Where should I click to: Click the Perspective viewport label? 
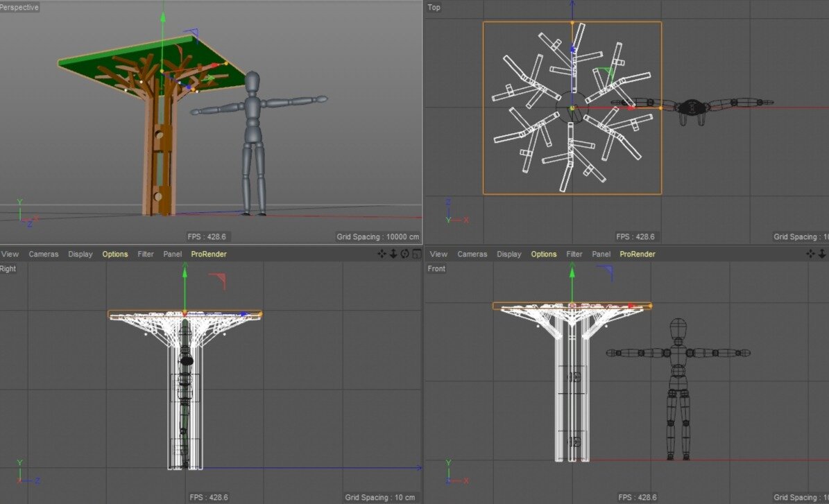[x=19, y=8]
